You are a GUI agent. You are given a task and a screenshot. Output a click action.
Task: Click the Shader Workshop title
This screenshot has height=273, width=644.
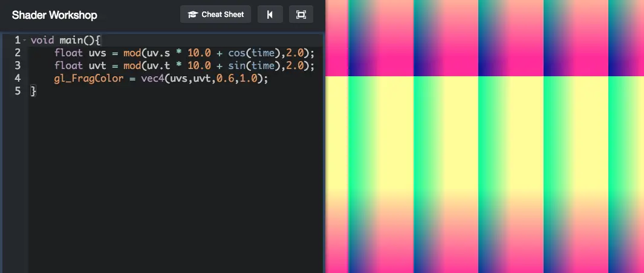pos(54,15)
